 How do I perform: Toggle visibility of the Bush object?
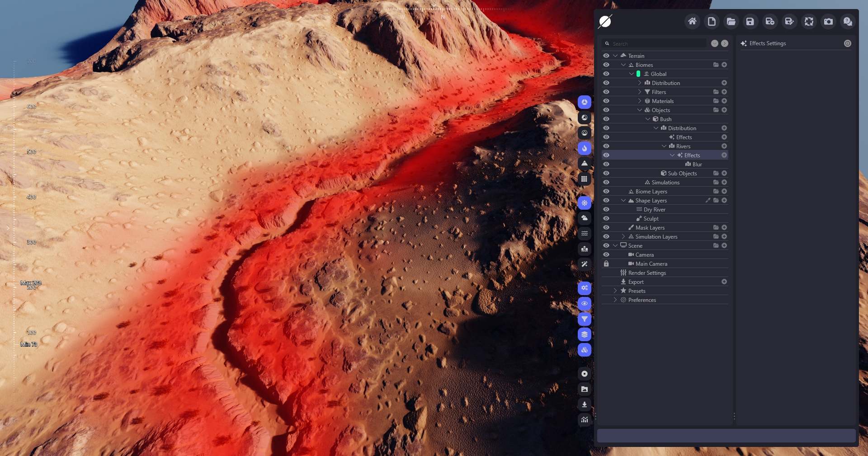[x=606, y=119]
